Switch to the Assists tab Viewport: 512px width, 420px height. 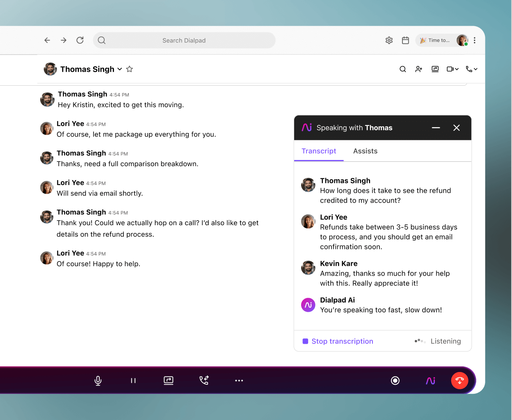[x=365, y=151]
